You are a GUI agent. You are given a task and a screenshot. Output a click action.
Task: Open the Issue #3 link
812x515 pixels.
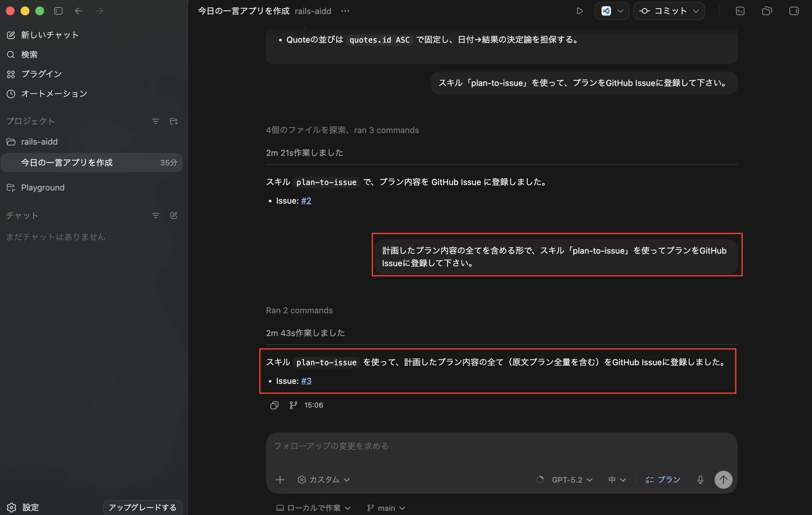point(306,381)
